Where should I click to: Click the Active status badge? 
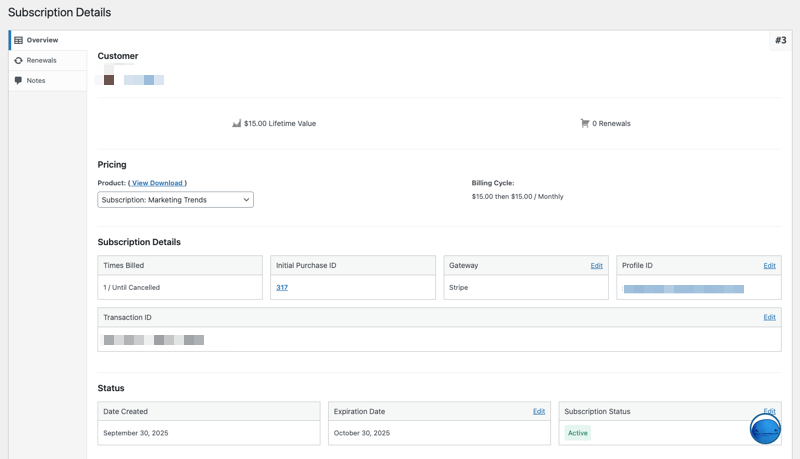click(578, 433)
